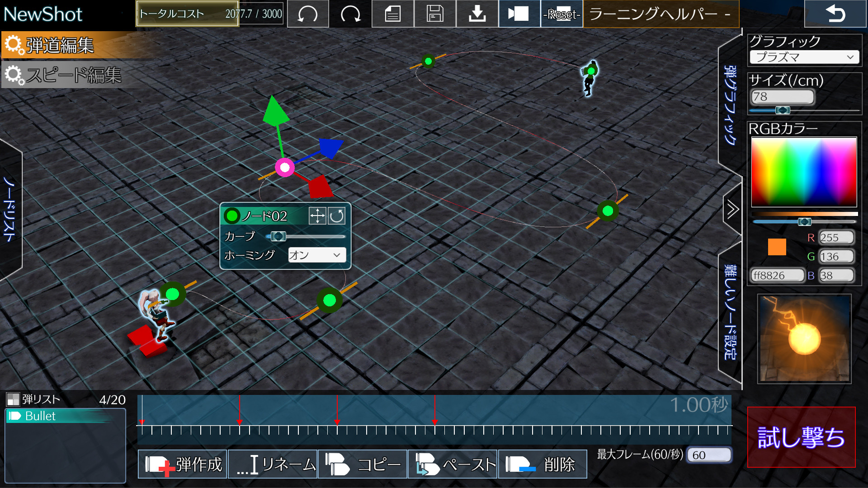The image size is (868, 488).
Task: Click the 弾作成 create bullet button
Action: point(183,465)
